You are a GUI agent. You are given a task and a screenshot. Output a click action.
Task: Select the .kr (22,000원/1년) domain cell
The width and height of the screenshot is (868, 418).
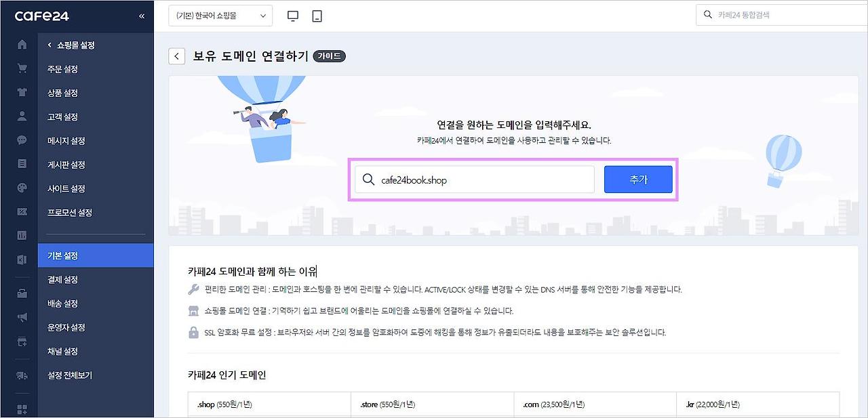[x=758, y=404]
